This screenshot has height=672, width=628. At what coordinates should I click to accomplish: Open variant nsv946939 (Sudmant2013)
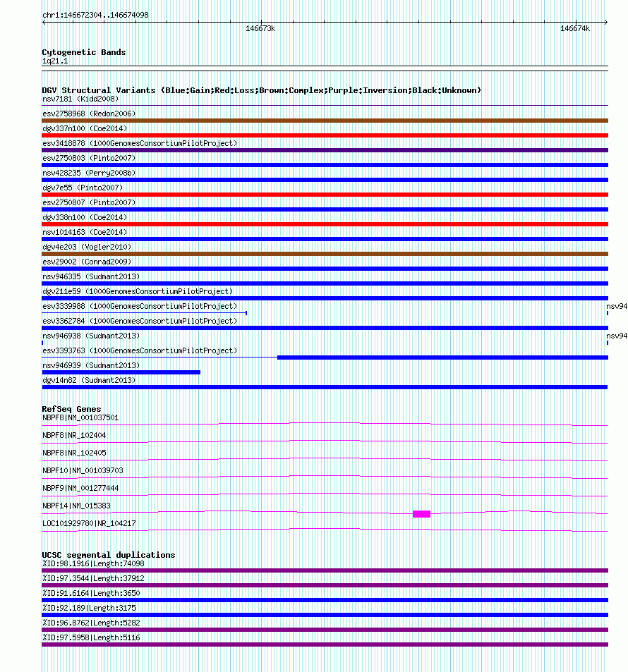(91, 365)
